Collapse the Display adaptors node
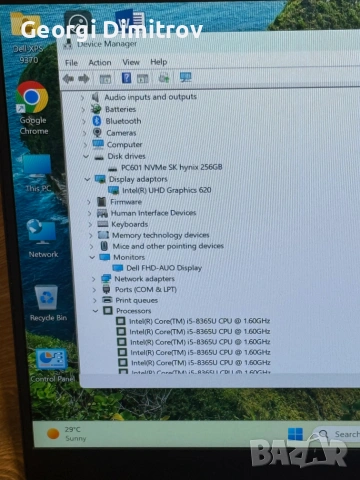This screenshot has width=360, height=480. [x=87, y=179]
